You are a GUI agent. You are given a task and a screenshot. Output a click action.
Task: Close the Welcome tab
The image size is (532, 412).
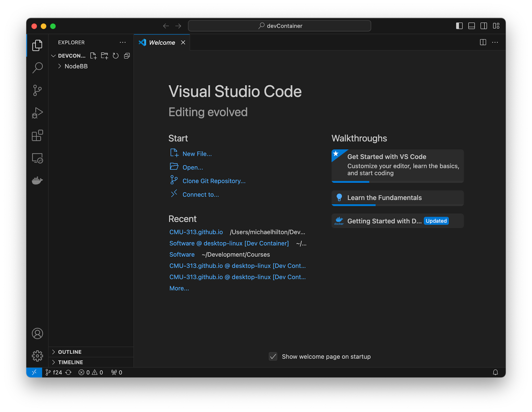pyautogui.click(x=183, y=43)
